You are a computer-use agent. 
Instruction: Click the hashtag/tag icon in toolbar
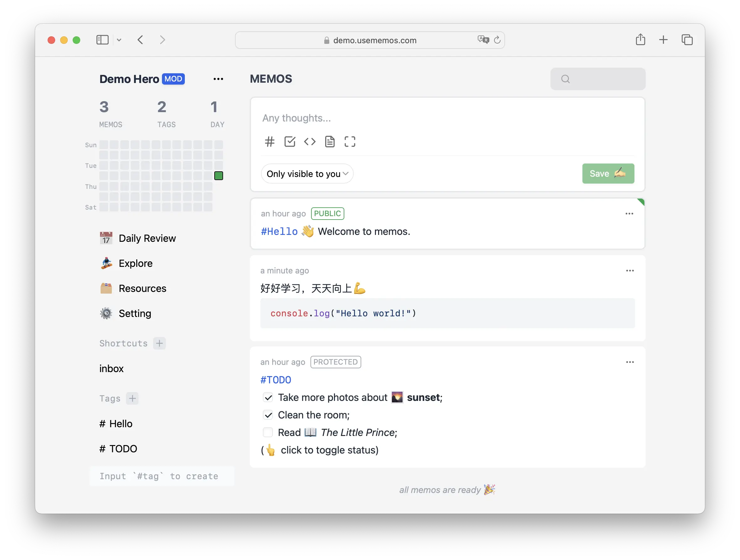tap(270, 141)
